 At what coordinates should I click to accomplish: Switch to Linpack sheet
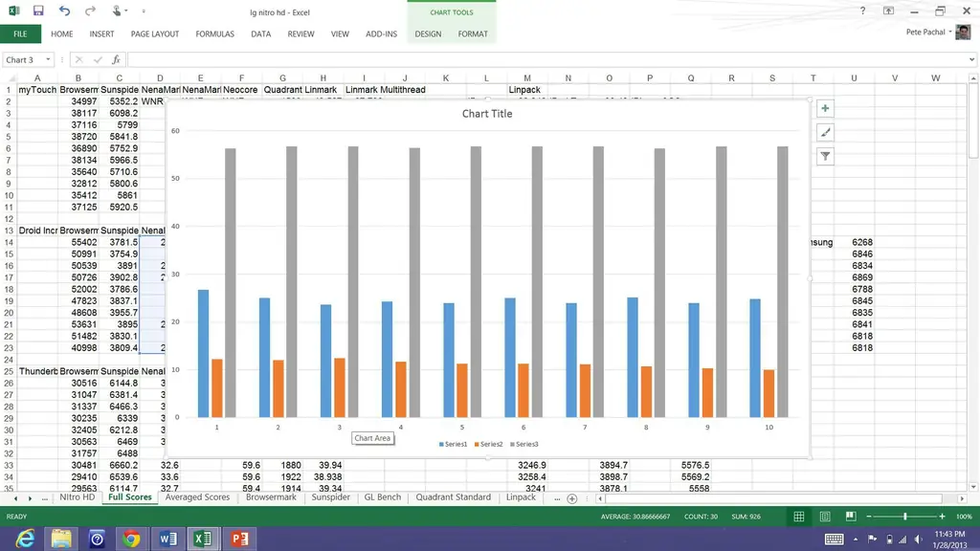pyautogui.click(x=521, y=497)
